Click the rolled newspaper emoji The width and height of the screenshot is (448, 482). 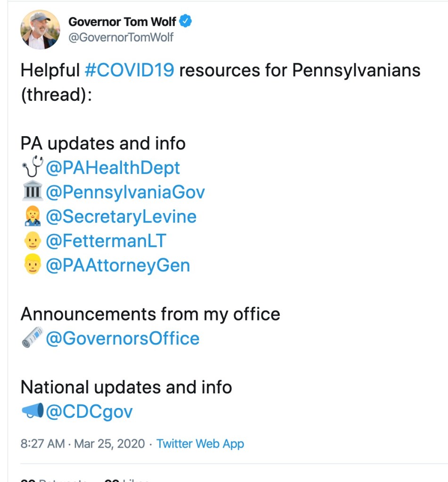click(33, 338)
